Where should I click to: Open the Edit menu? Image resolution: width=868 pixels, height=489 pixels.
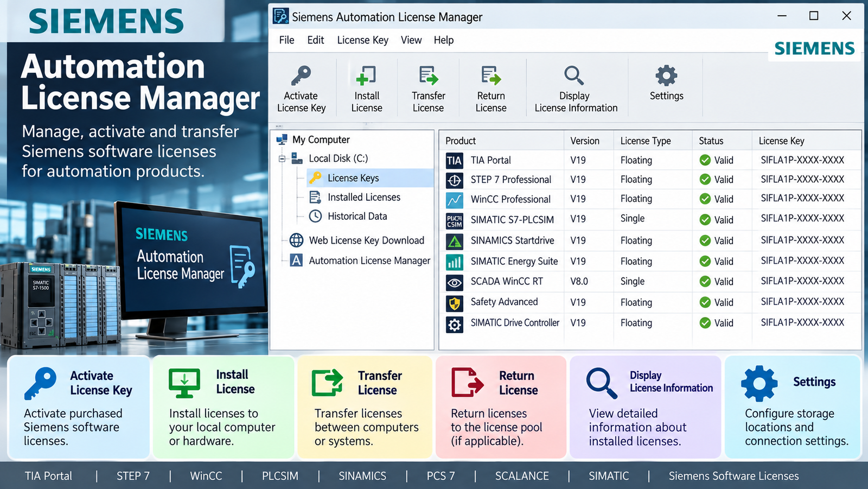[315, 40]
